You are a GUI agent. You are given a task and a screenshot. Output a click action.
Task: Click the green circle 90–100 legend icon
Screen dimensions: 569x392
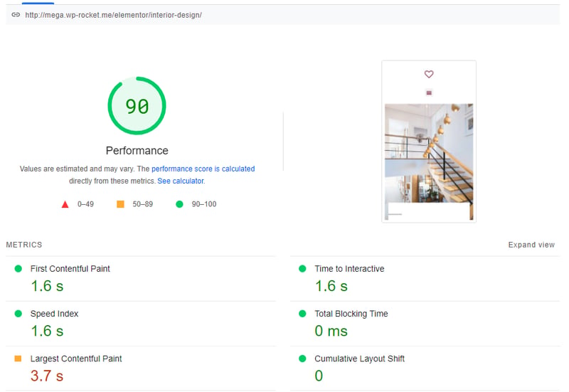[x=179, y=204]
